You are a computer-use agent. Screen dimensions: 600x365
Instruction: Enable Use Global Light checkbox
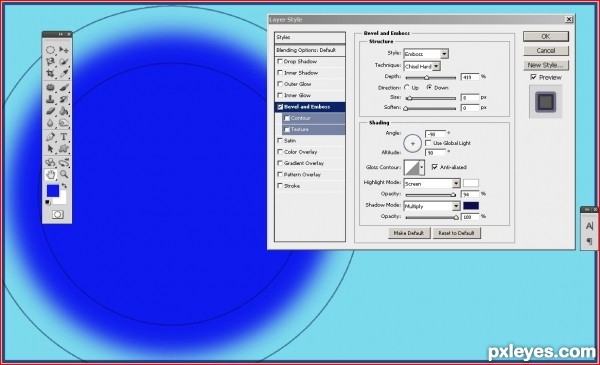point(428,143)
